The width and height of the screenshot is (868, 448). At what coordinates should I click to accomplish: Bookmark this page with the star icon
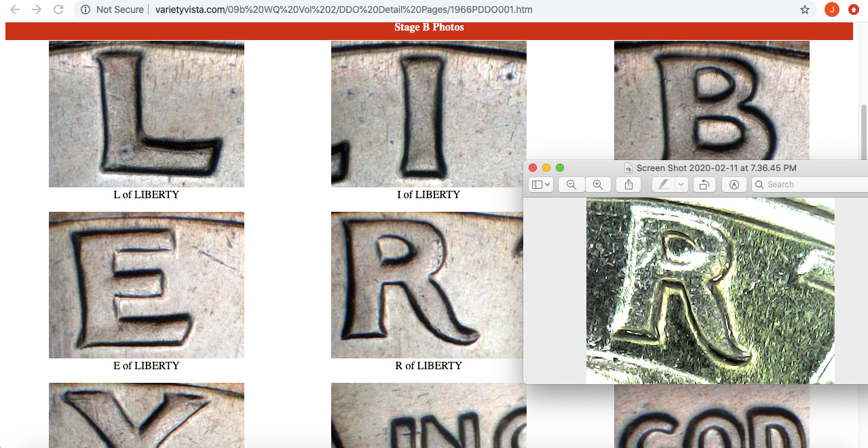[x=805, y=10]
